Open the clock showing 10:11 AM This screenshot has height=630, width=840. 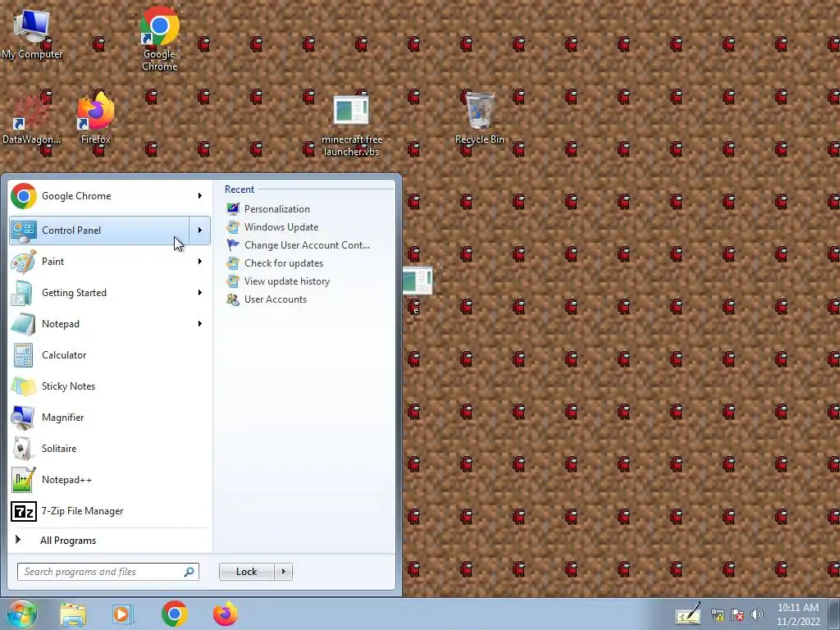[798, 614]
